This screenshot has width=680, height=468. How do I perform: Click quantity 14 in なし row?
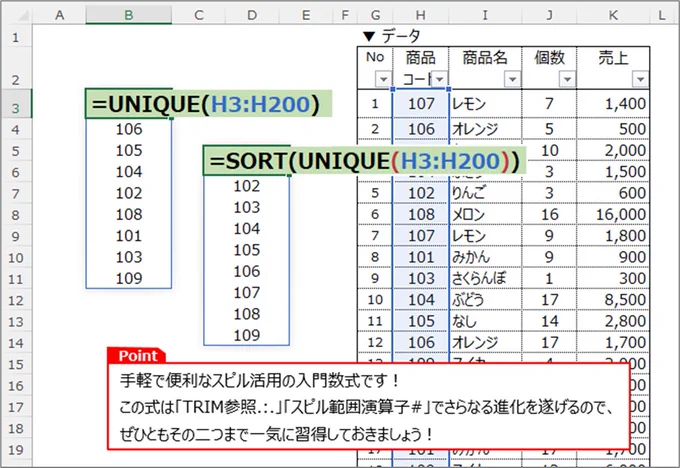click(x=549, y=321)
